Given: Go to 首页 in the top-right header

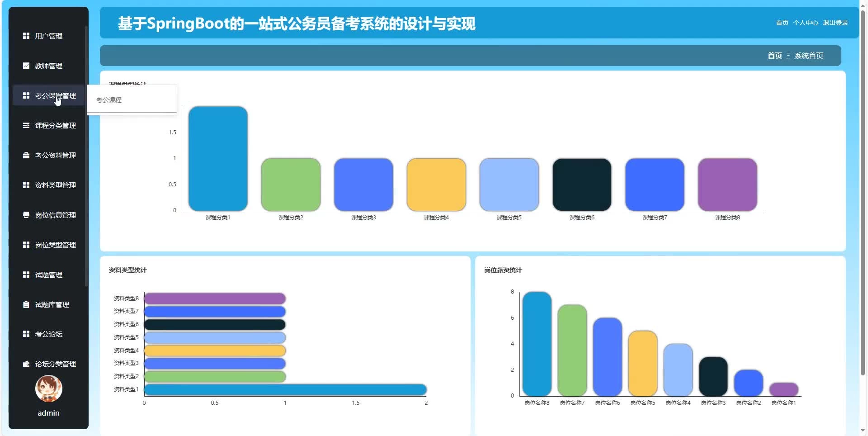Looking at the screenshot, I should pyautogui.click(x=782, y=23).
